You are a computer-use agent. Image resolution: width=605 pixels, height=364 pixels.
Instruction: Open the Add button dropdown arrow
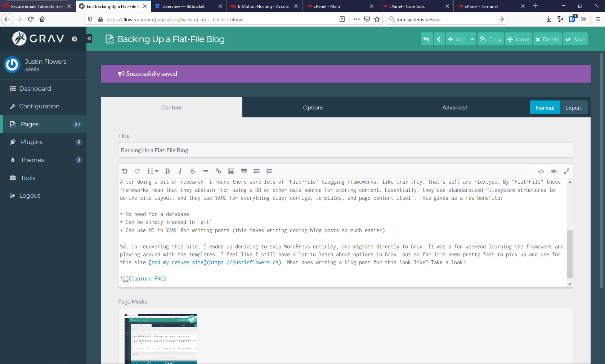click(x=472, y=39)
